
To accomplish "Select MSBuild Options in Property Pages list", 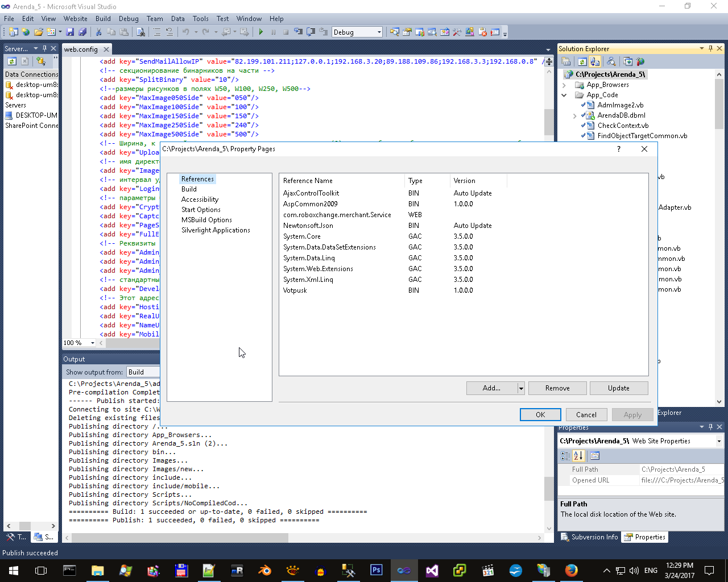I will click(206, 220).
